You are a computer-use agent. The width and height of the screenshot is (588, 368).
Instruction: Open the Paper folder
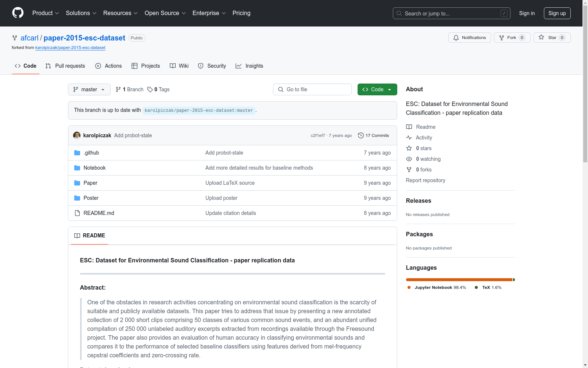pyautogui.click(x=90, y=183)
